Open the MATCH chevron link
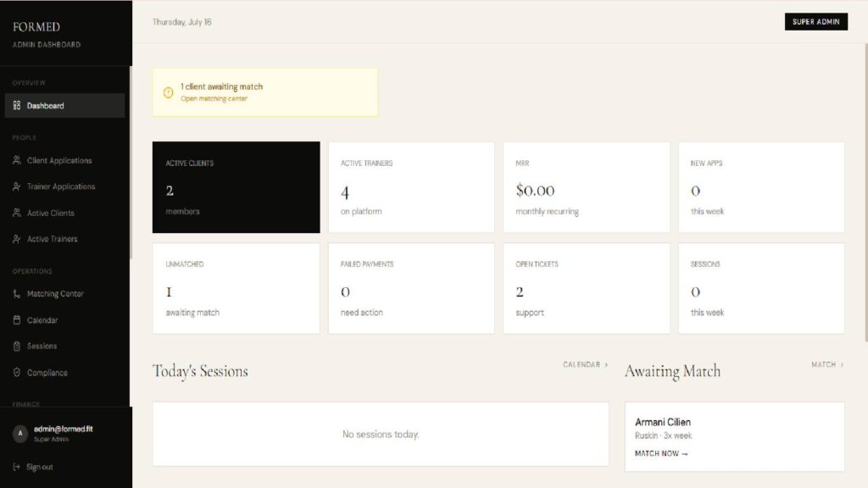 coord(827,364)
